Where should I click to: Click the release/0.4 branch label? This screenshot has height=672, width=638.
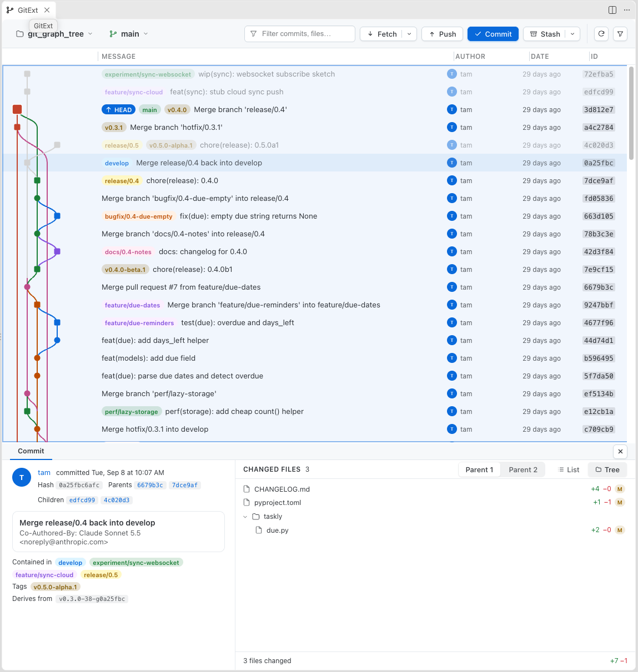[122, 181]
